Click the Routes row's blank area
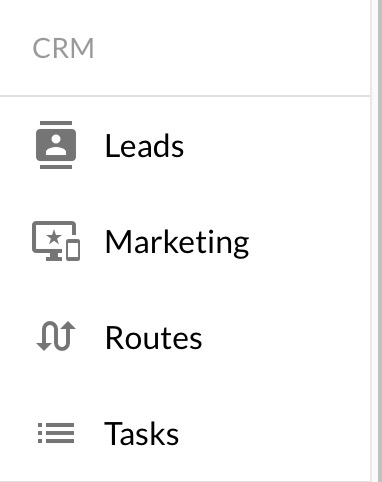Screen dimensions: 382x482 click(287, 337)
